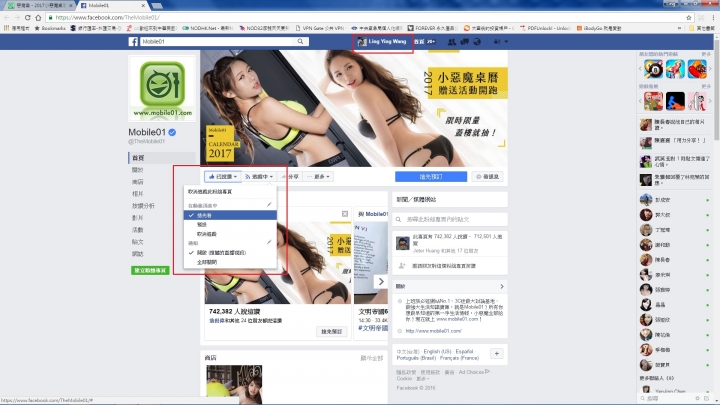720x405 pixels.
Task: Click the plus button to add language
Action: pyautogui.click(x=496, y=354)
